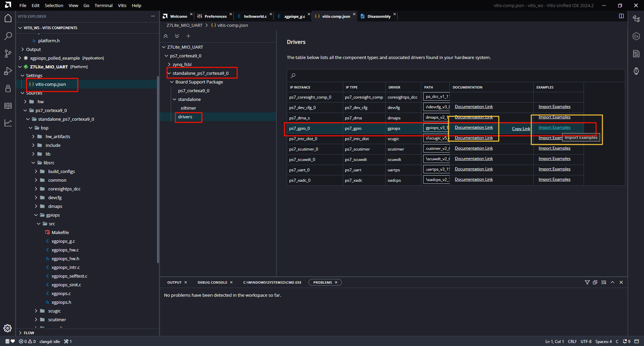Close the Welcome tab
The image size is (644, 346).
click(x=191, y=14)
